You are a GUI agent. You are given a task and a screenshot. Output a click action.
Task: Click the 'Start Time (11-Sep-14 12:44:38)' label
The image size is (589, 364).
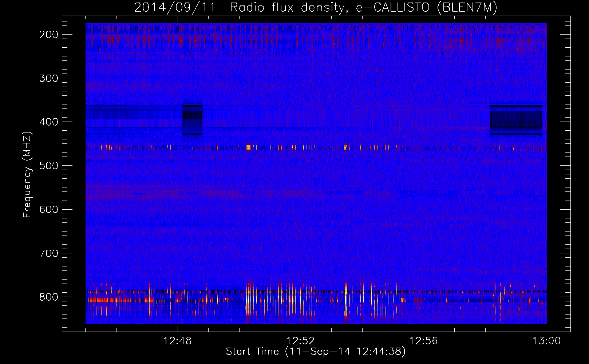click(x=316, y=352)
